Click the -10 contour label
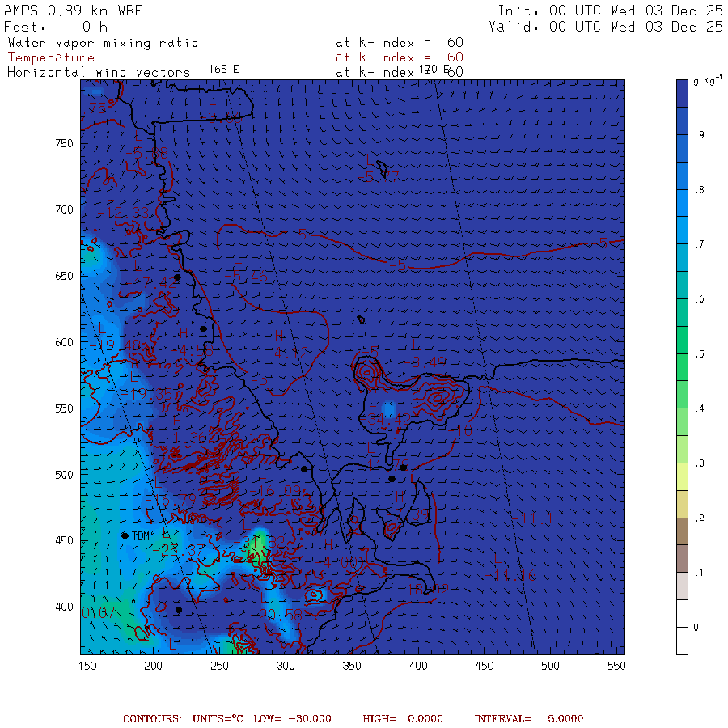728x728 pixels. pos(460,431)
